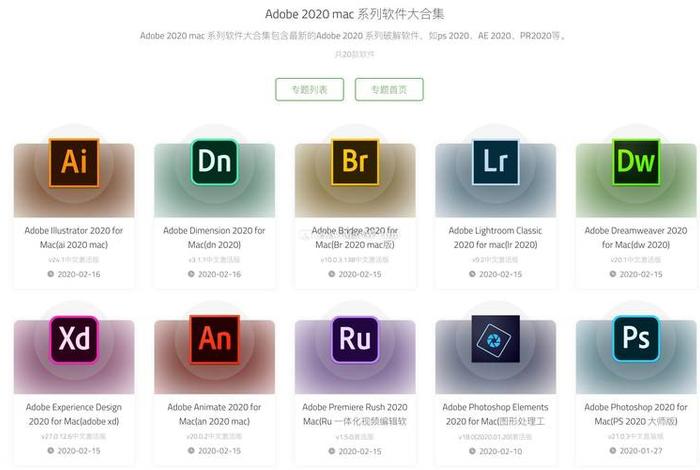Viewport: 700px width, 470px height.
Task: Click the Dreamweaver Dw app icon
Action: tap(636, 162)
